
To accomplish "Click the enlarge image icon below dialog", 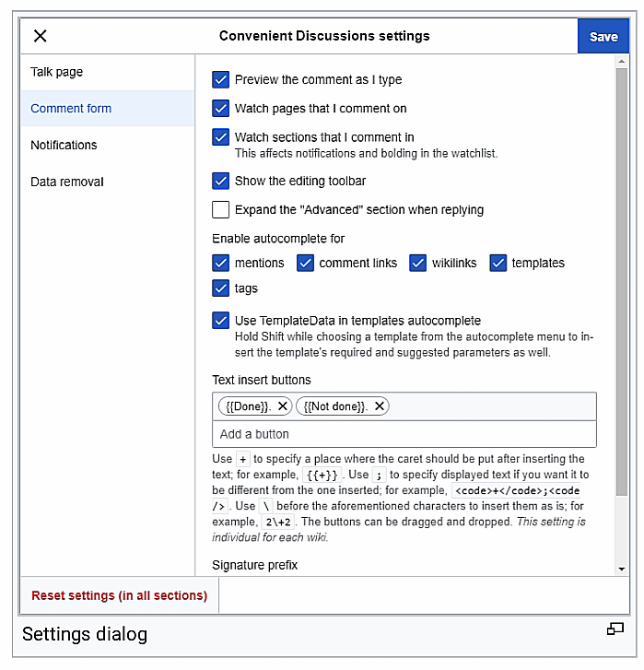I will (x=615, y=629).
